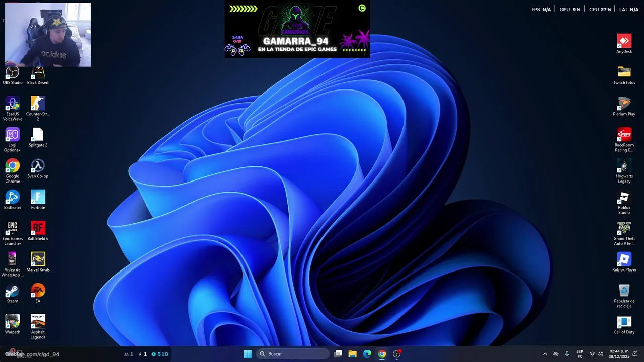Open the Windows Start menu
Image resolution: width=644 pixels, height=362 pixels.
pyautogui.click(x=248, y=354)
